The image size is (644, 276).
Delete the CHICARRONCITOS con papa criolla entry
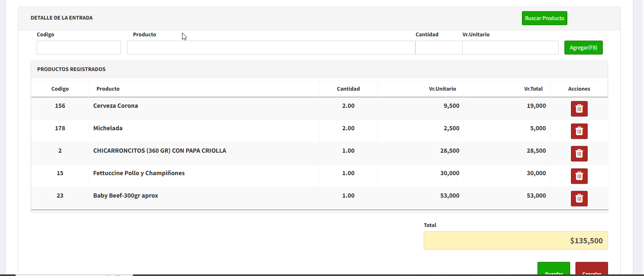point(579,154)
